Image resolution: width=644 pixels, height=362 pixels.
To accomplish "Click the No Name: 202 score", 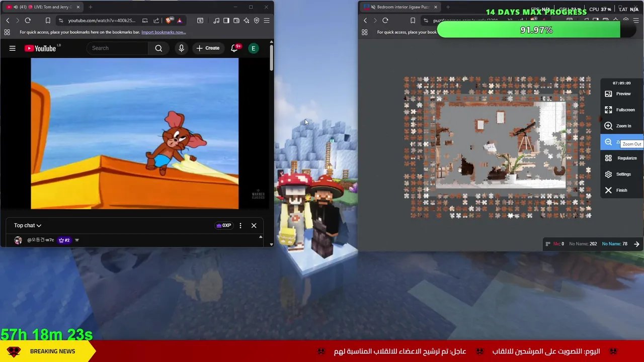I will [583, 244].
